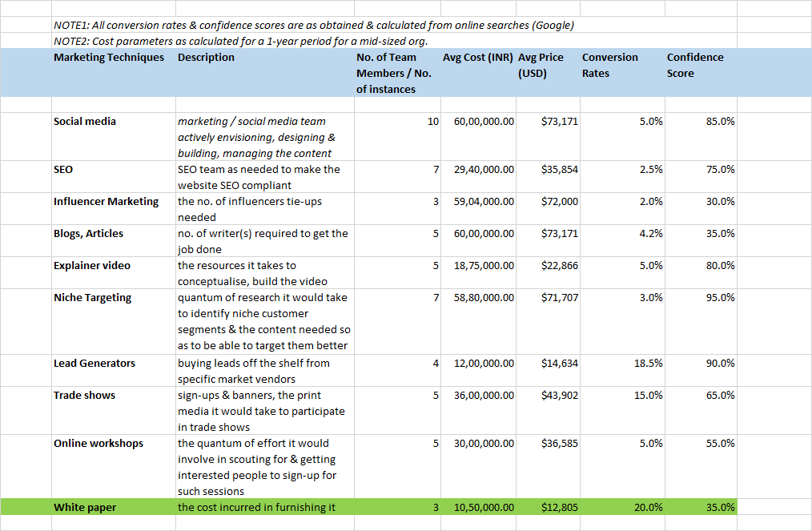The width and height of the screenshot is (812, 531).
Task: Select the 'Lead Generators' row label
Action: pos(94,364)
